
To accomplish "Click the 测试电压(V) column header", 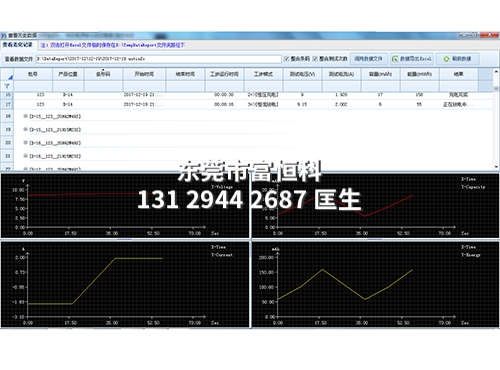I will [302, 74].
